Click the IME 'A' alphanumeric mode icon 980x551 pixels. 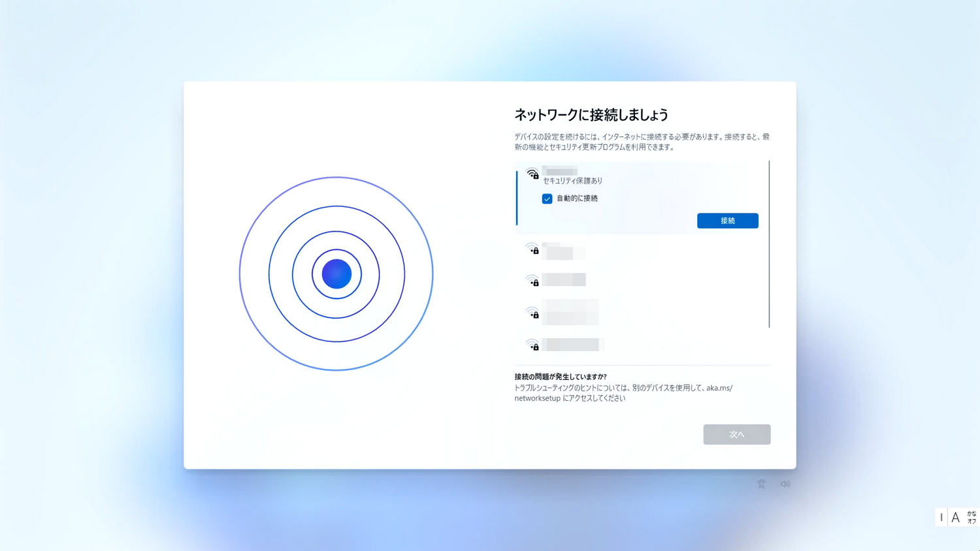[x=955, y=516]
